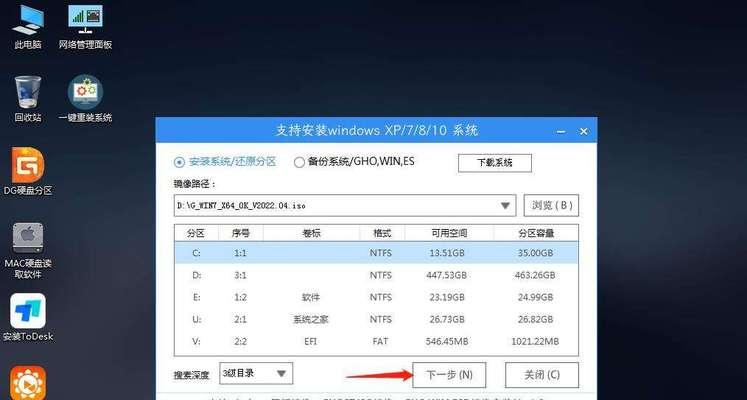This screenshot has width=747, height=400.
Task: Click the 35.00GB capacity cell
Action: point(535,253)
